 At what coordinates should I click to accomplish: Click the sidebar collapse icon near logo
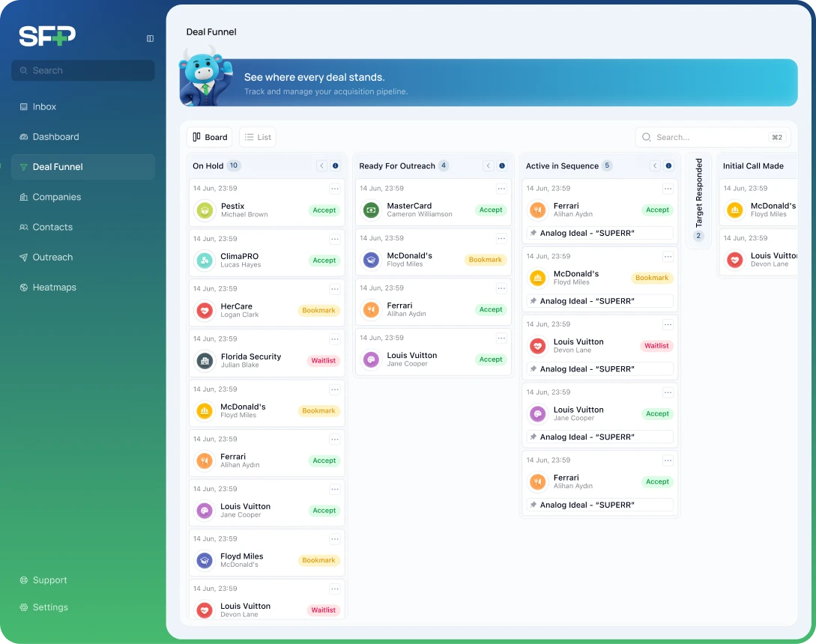(150, 38)
